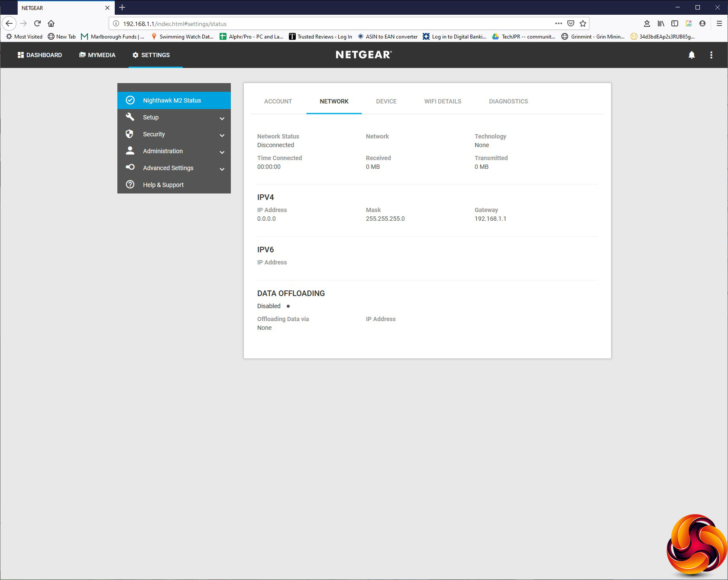Select the NETWORK tab
Screen dimensions: 728x580
334,101
